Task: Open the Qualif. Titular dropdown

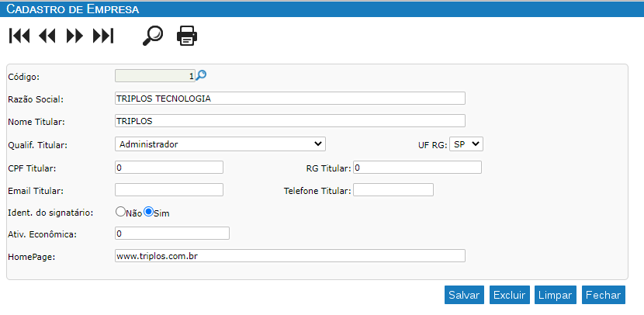Action: click(x=220, y=144)
